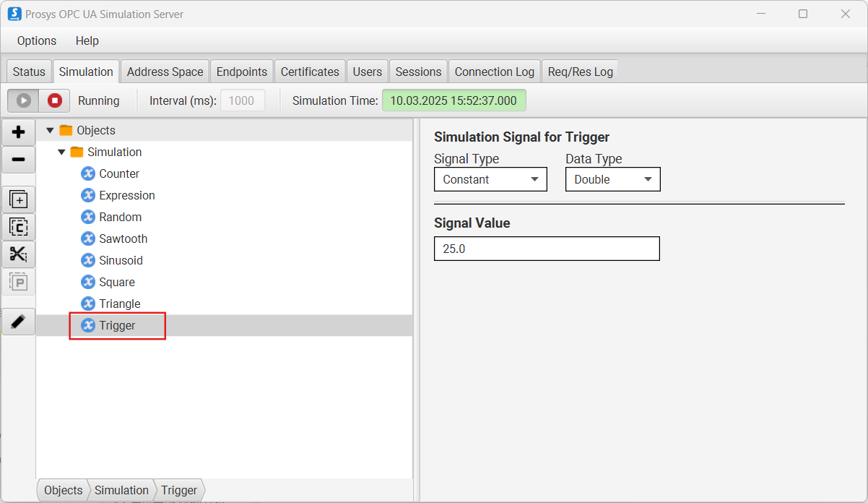Click the Simulation Time display
Image resolution: width=868 pixels, height=503 pixels.
[x=453, y=100]
